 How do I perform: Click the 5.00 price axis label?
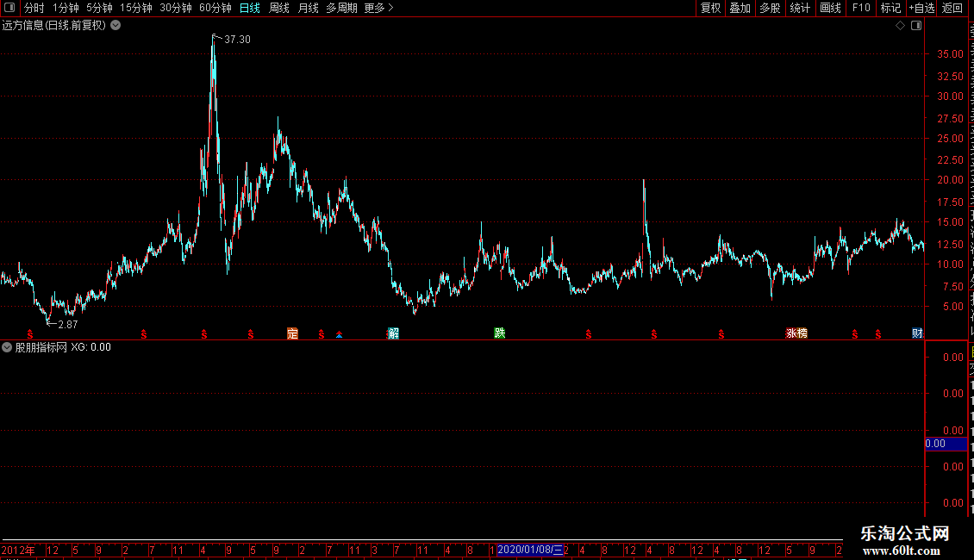tap(953, 307)
